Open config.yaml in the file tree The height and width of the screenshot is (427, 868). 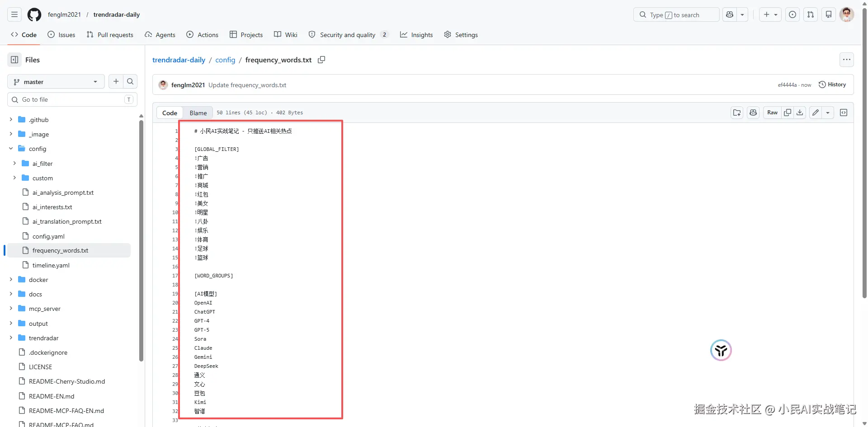click(x=48, y=236)
